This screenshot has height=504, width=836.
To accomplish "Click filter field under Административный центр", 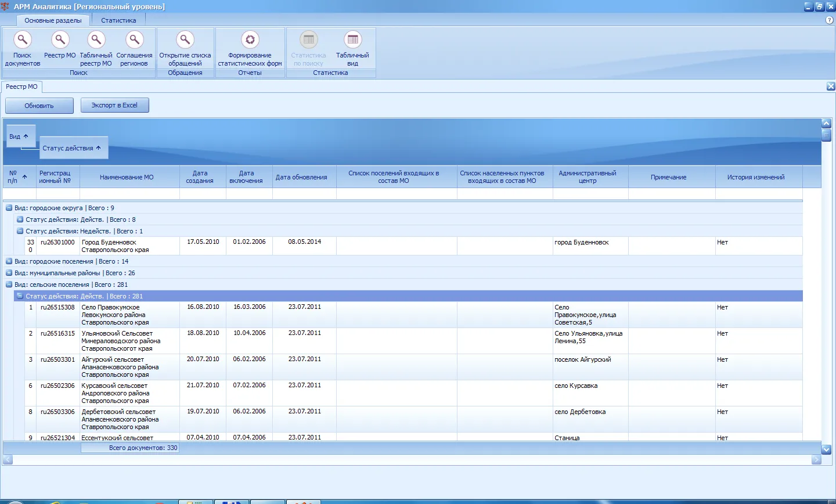I will [590, 194].
